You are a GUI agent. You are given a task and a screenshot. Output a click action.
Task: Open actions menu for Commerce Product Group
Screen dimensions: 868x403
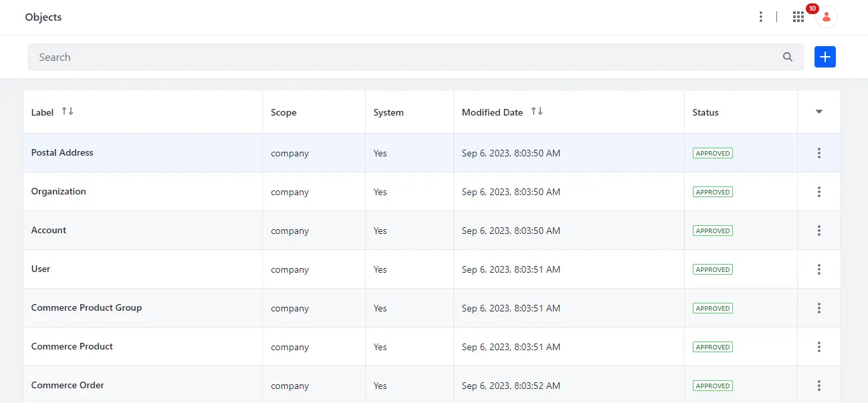[x=819, y=308]
